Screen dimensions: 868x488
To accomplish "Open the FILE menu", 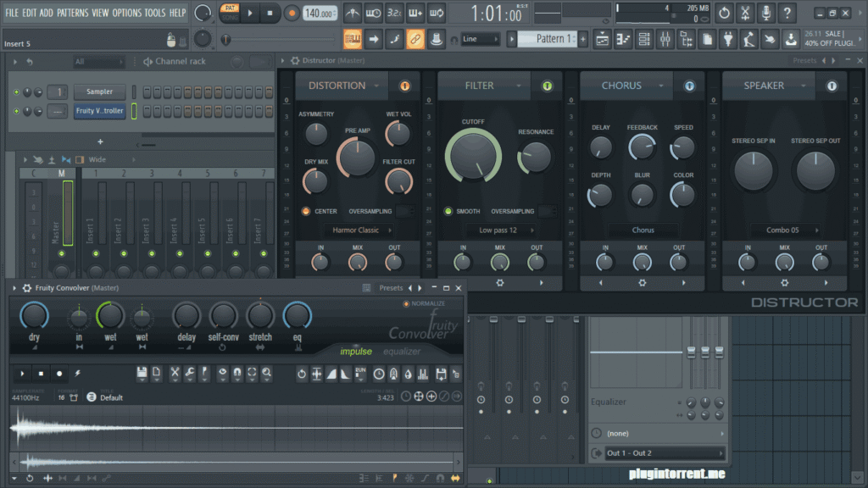I will coord(11,12).
